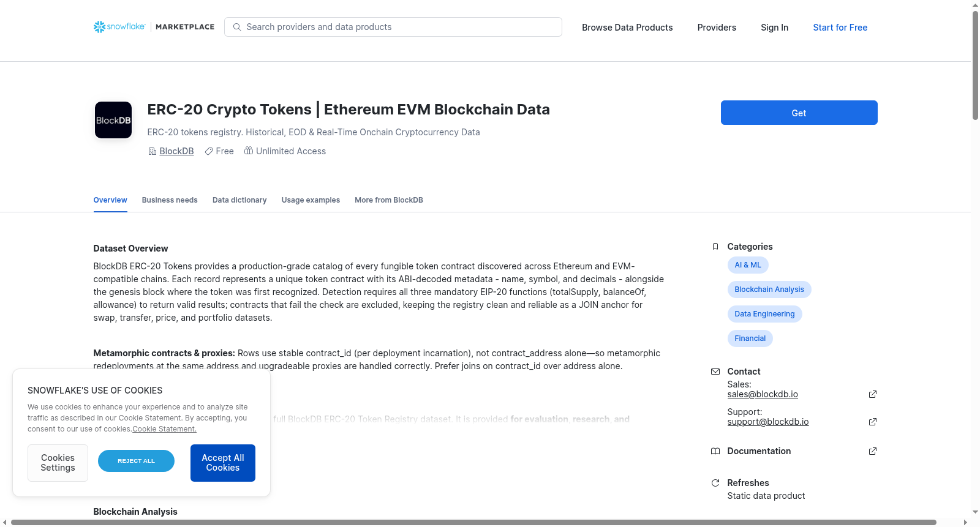Click the Contact envelope icon
This screenshot has width=980, height=527.
point(715,372)
